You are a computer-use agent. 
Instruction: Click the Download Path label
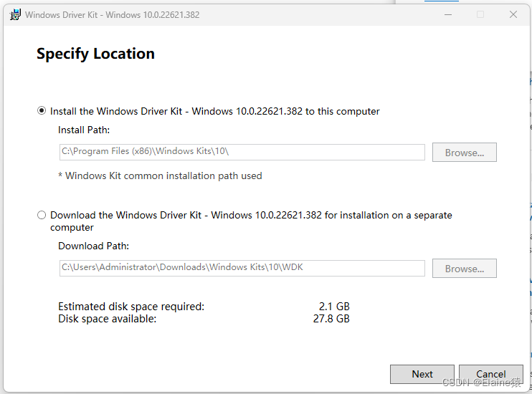tap(94, 246)
